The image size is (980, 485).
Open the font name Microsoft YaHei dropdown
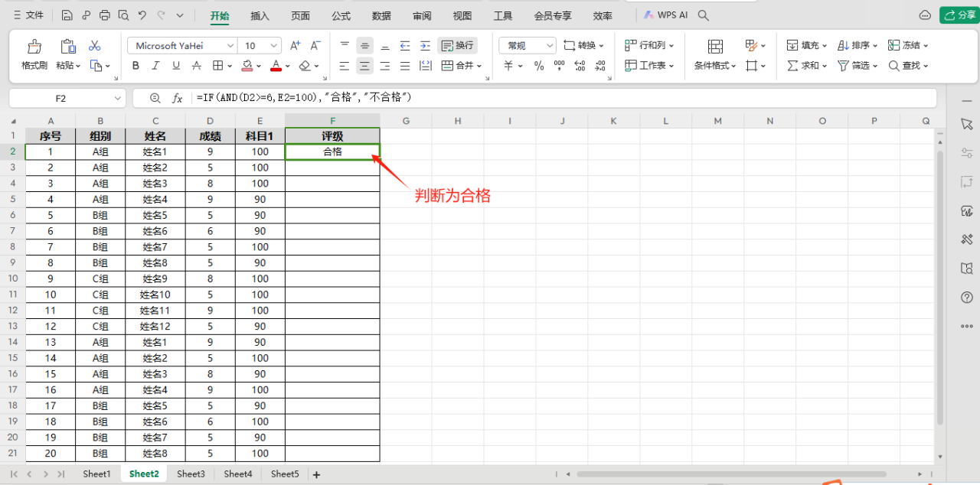(182, 46)
